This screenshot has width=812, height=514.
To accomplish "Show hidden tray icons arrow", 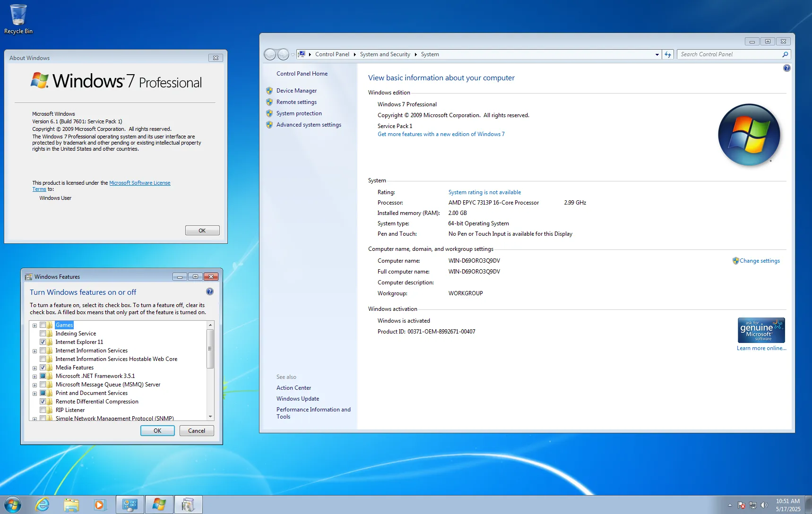I will [x=730, y=505].
